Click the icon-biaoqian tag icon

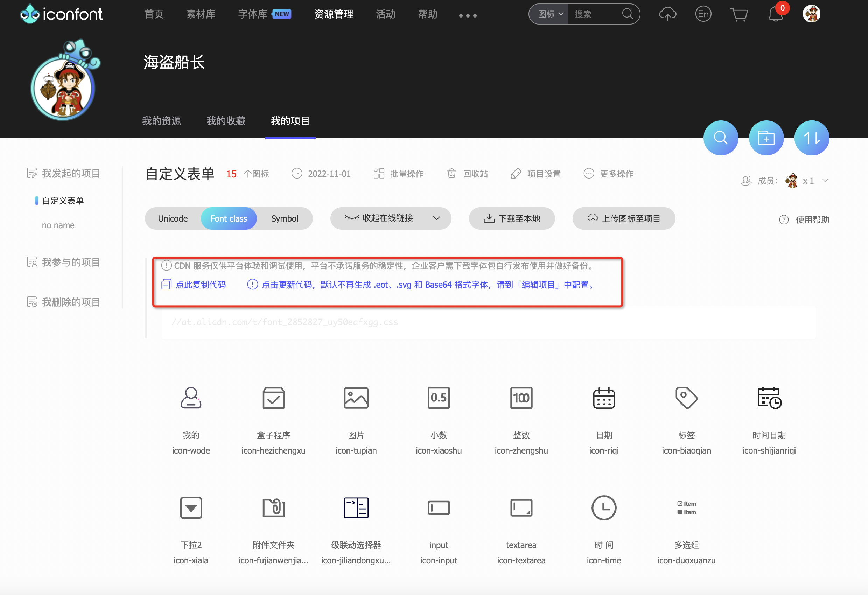point(686,398)
